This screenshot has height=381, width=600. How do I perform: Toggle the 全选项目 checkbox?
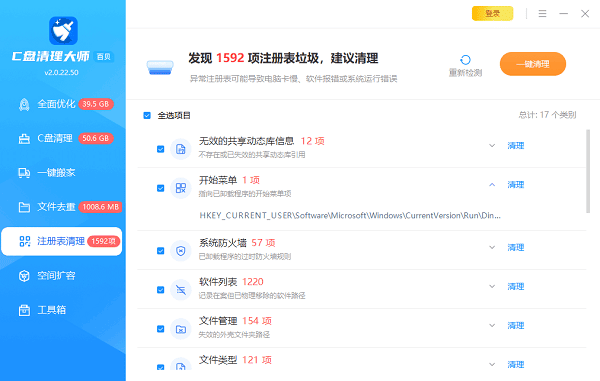tap(147, 116)
